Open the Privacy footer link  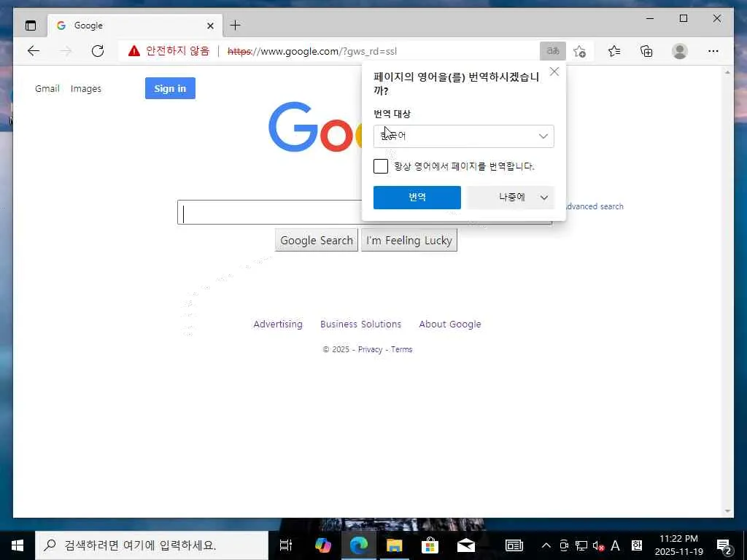coord(370,349)
